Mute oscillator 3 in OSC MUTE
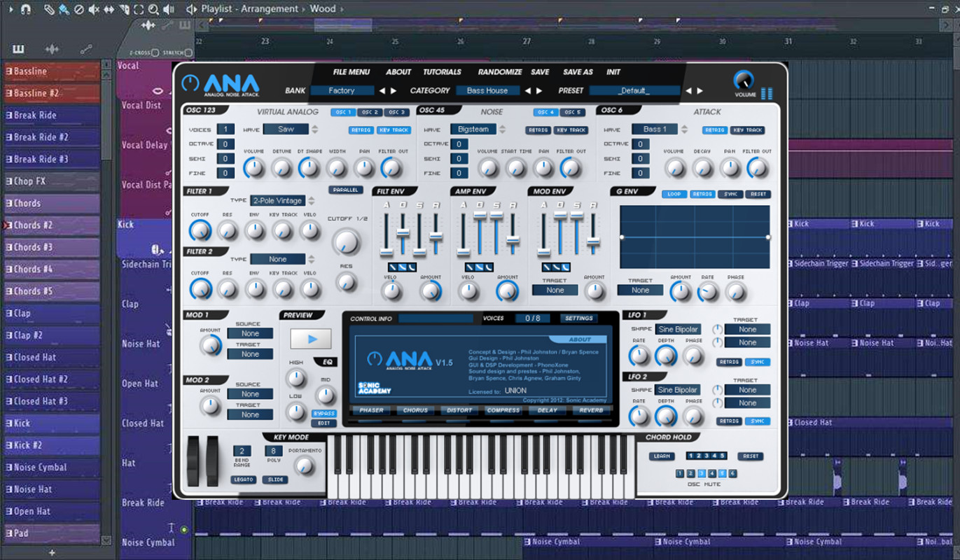960x560 pixels. (701, 474)
